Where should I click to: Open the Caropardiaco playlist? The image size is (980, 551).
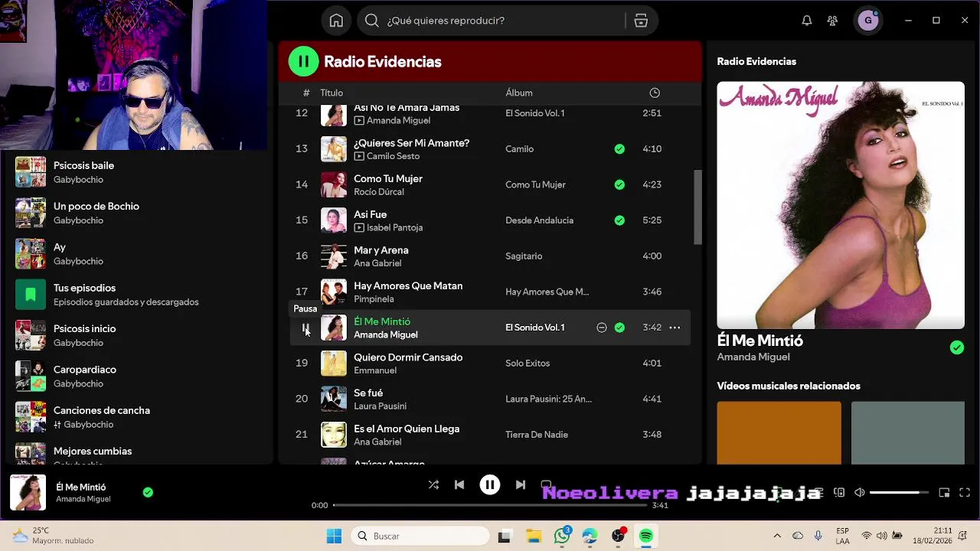(138, 377)
